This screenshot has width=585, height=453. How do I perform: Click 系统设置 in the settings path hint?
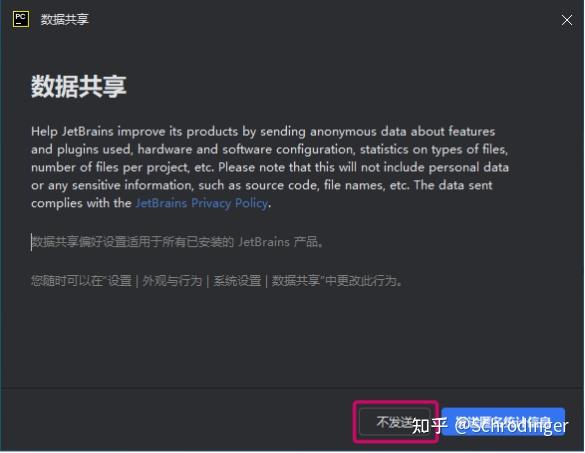(x=237, y=281)
